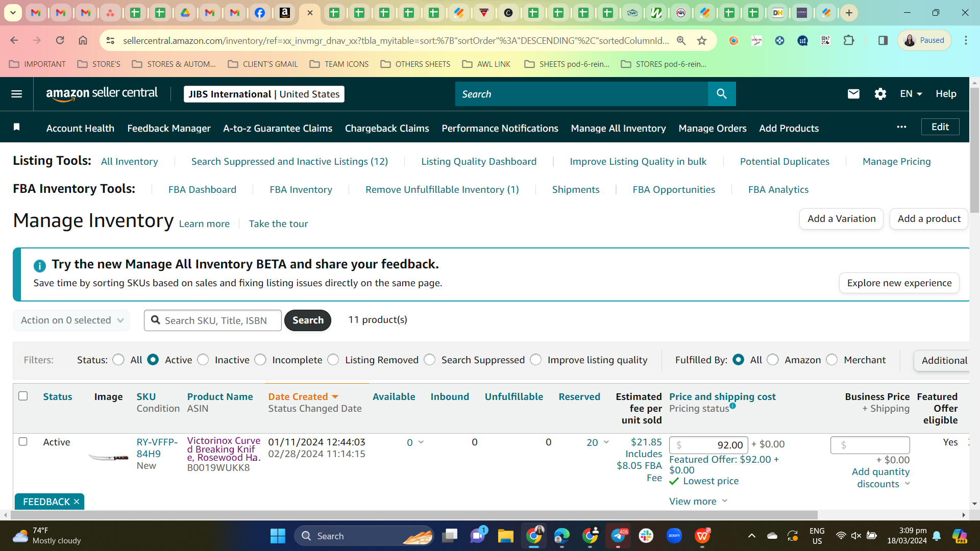Screen dimensions: 980x551
Task: Go back using the browser back arrow
Action: (14, 40)
